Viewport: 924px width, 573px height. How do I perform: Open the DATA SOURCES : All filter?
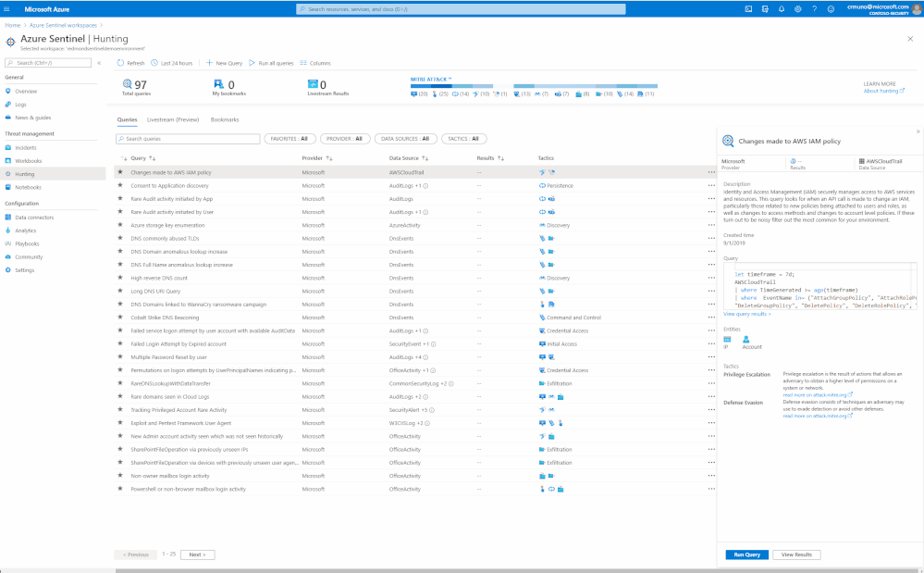click(x=405, y=139)
